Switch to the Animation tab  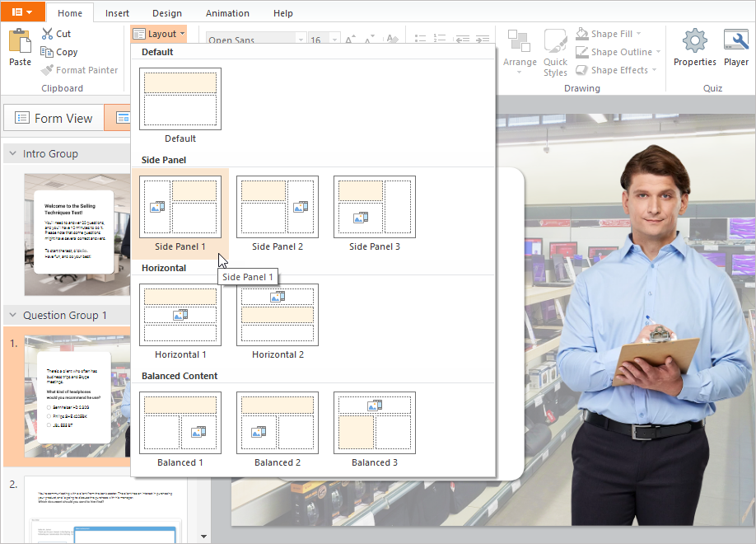227,12
